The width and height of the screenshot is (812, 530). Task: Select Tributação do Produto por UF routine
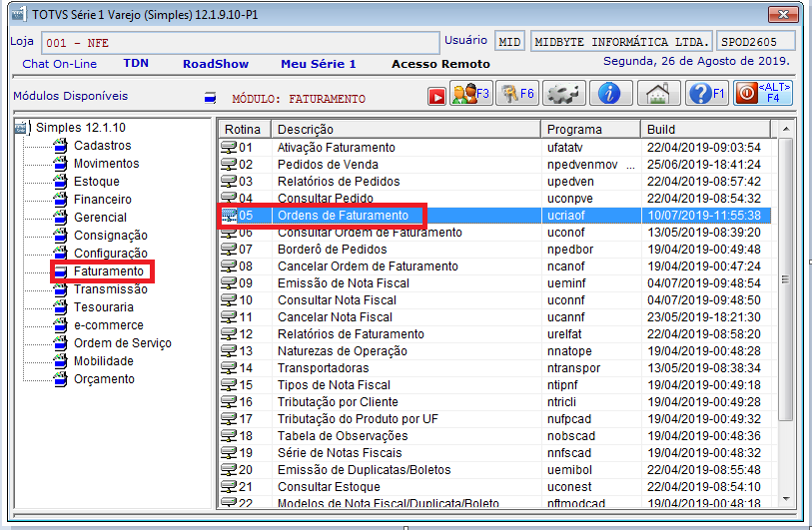(x=495, y=419)
